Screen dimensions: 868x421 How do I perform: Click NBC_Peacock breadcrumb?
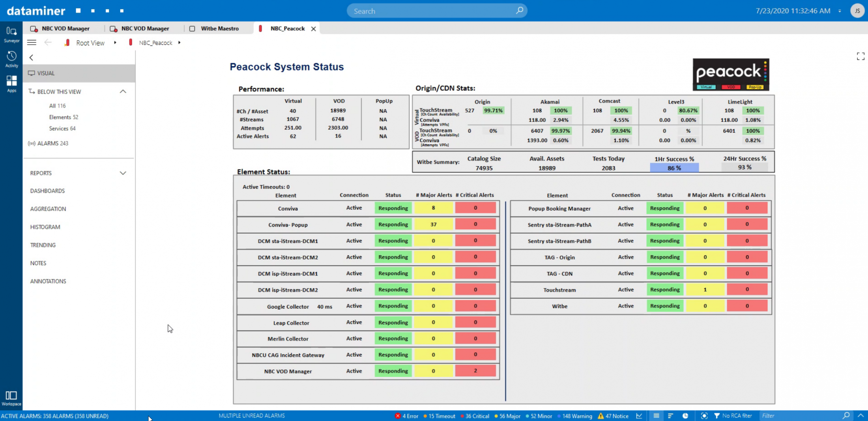click(x=155, y=43)
